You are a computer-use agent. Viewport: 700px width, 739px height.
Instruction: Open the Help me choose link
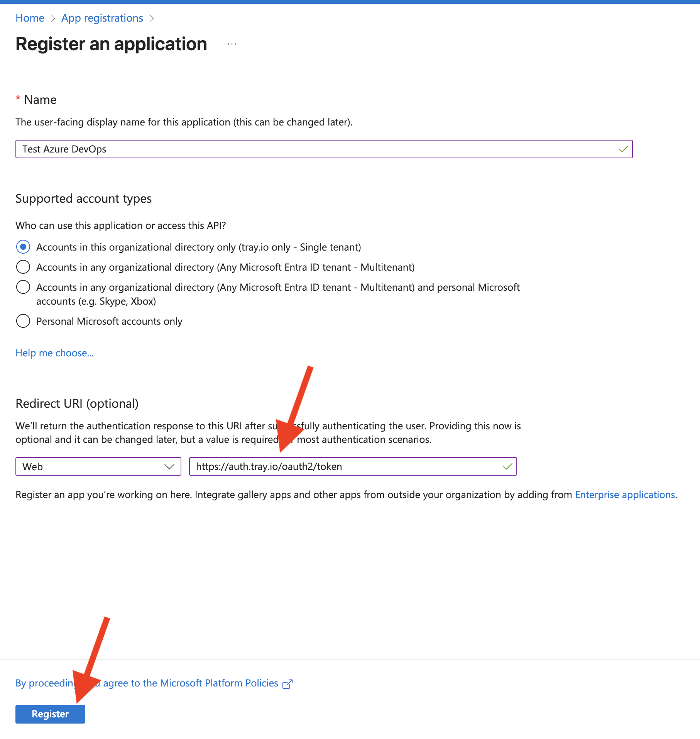pyautogui.click(x=54, y=353)
